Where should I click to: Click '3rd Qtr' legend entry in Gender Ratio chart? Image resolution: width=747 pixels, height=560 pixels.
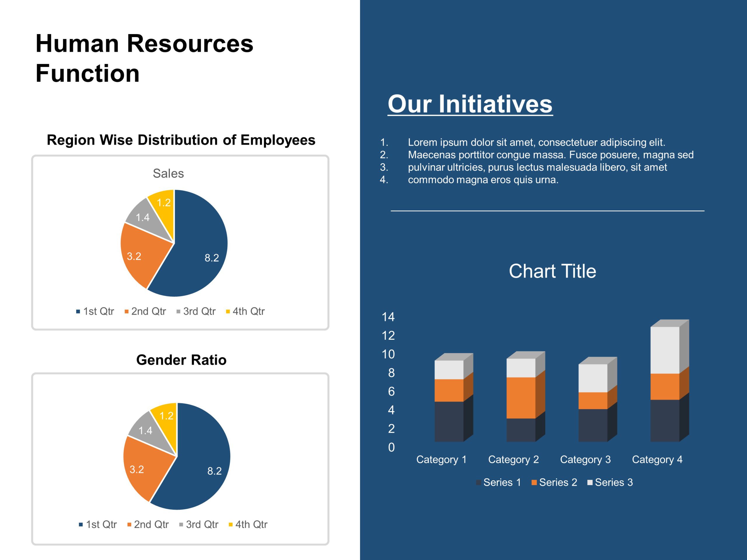(x=199, y=524)
